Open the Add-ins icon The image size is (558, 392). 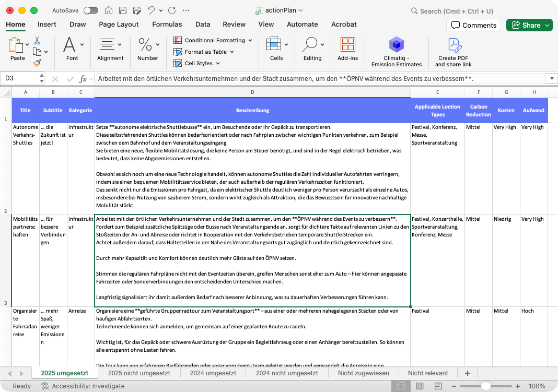pos(347,49)
